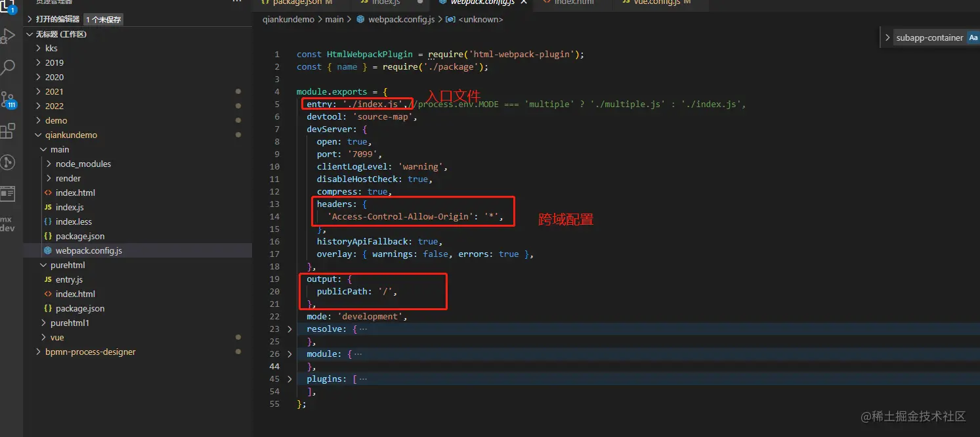Open the mx dev activity bar icon

pos(7,224)
